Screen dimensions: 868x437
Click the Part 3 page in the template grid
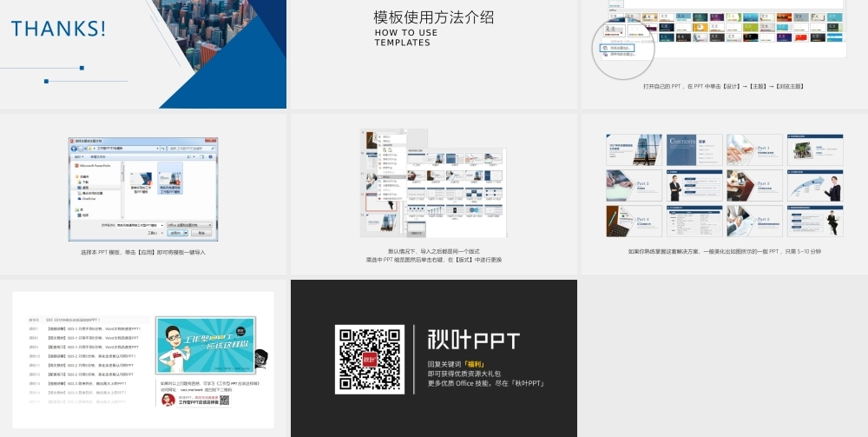coord(754,186)
